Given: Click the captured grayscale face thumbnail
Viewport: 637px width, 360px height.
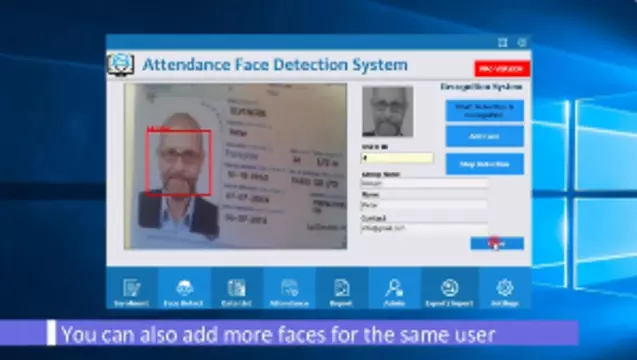Looking at the screenshot, I should [388, 111].
